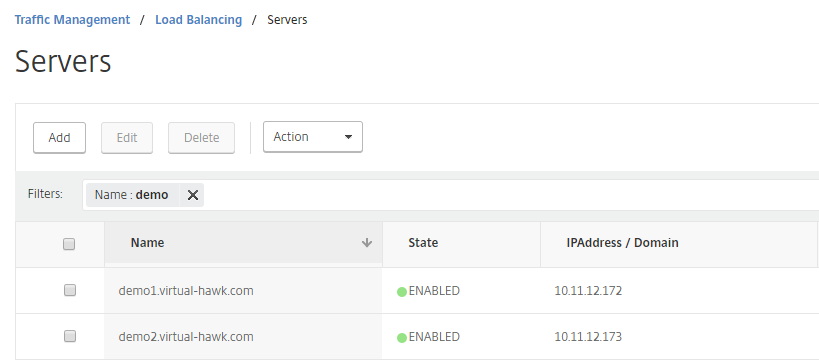Select IP address 10.11.12.172

588,290
